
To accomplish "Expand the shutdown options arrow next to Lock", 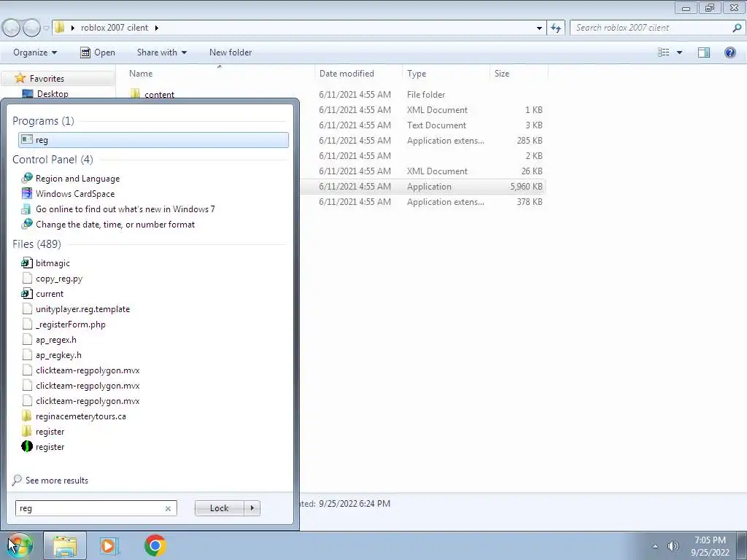I will tap(252, 508).
